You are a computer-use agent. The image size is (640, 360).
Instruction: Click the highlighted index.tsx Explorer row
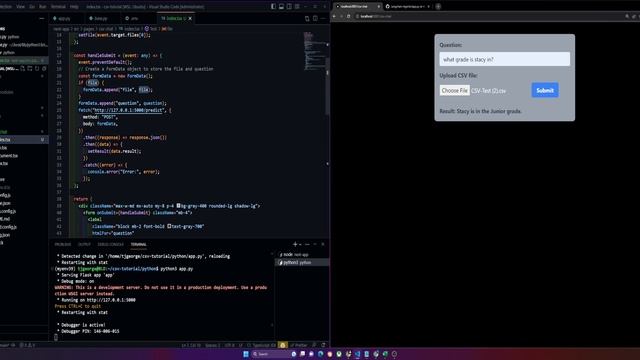pos(24,140)
